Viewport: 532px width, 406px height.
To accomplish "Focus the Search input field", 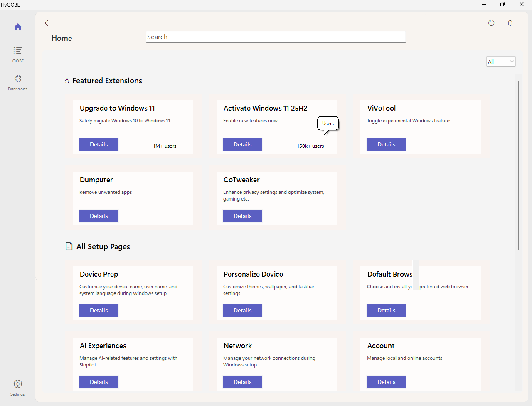I will click(x=276, y=37).
